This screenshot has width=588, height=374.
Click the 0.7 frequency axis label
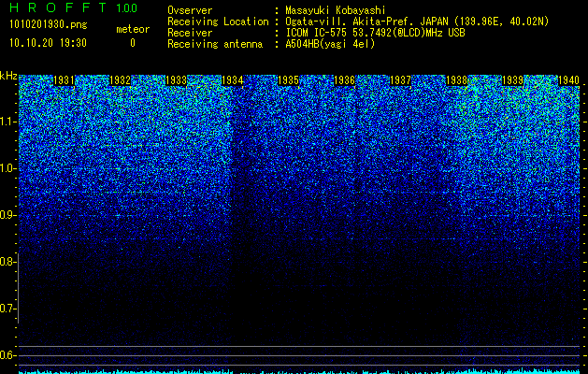coord(7,309)
